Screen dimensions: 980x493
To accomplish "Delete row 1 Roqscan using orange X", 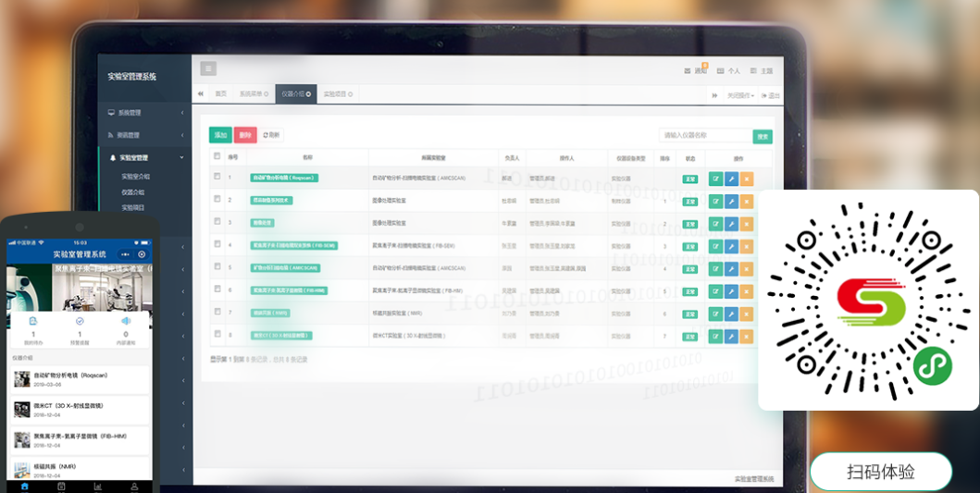I will click(x=746, y=179).
